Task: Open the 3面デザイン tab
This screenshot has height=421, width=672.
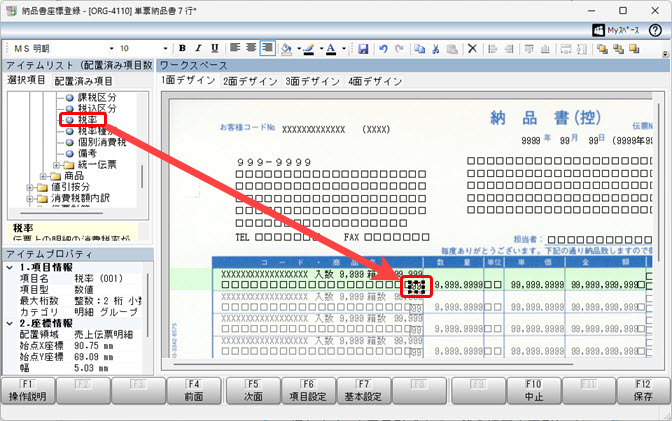Action: 312,81
